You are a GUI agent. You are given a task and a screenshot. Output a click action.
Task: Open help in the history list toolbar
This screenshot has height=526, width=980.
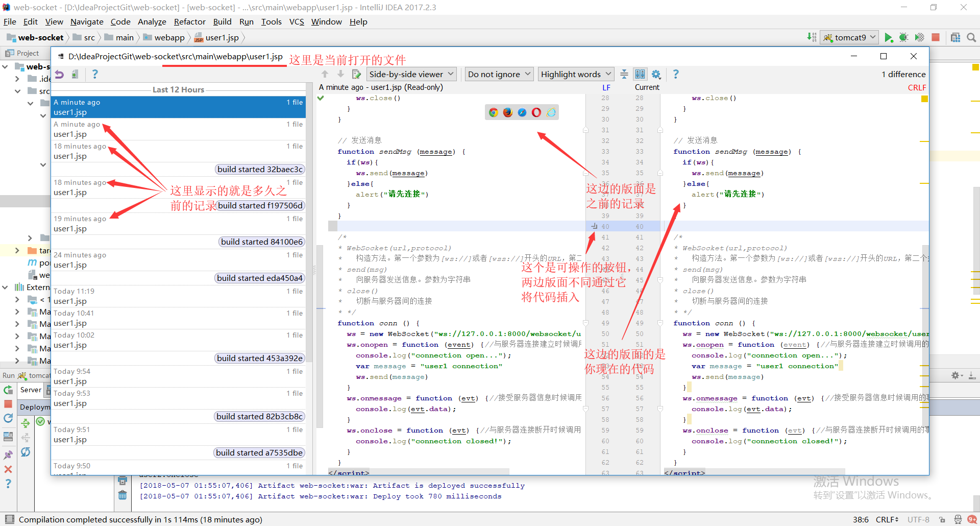click(x=95, y=75)
